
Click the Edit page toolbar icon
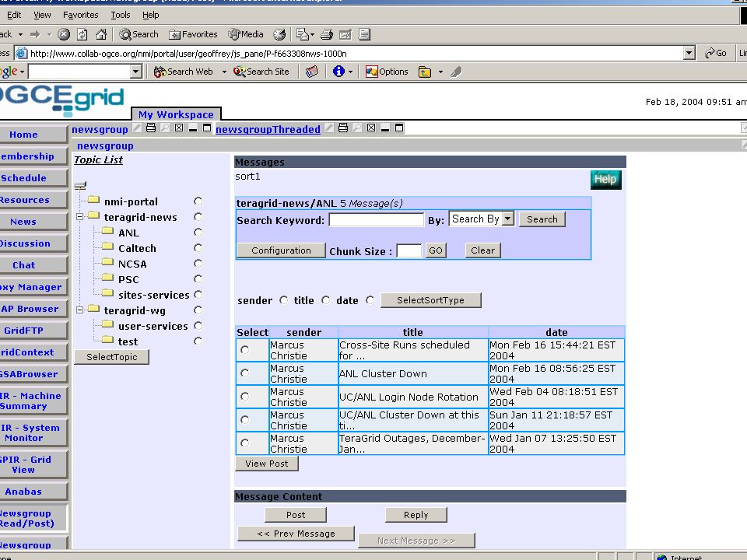345,34
